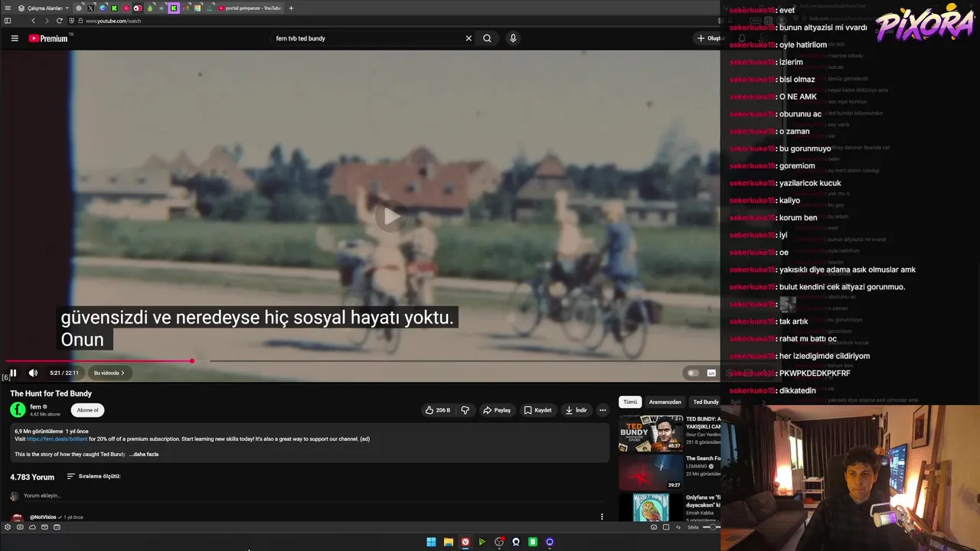The width and height of the screenshot is (980, 551).
Task: Open Vivaldi browser from the taskbar
Action: pyautogui.click(x=465, y=542)
